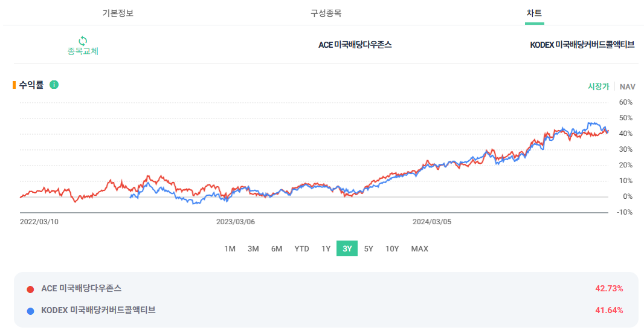Click the 41.64% return value

(x=609, y=310)
